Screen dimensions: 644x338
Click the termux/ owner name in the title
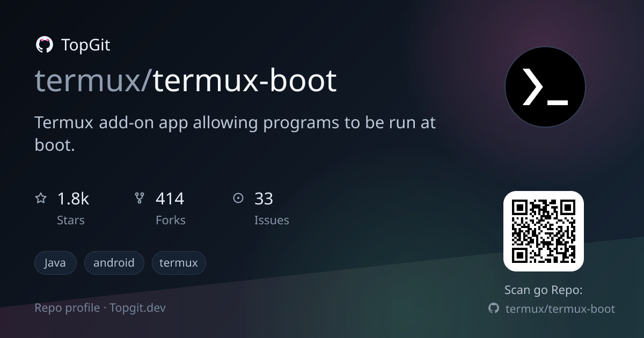[x=93, y=80]
